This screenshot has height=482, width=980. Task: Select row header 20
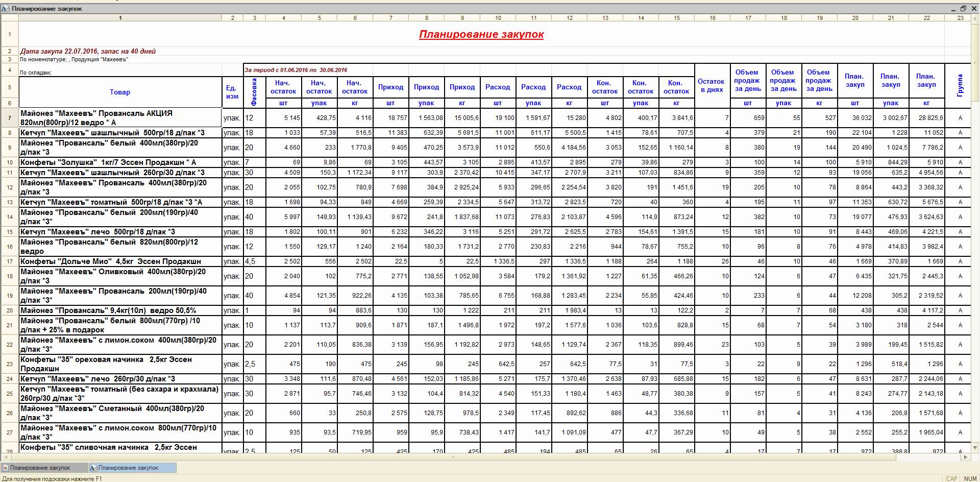click(10, 310)
